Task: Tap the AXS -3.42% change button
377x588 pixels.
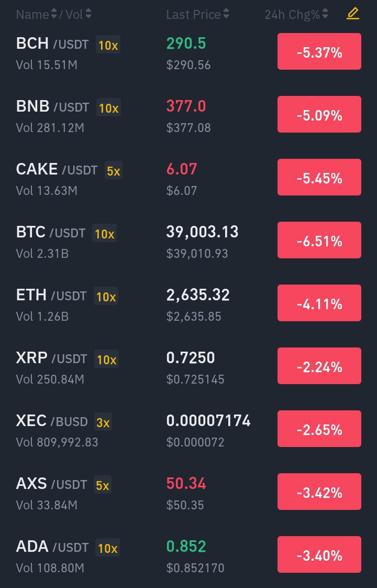Action: point(319,492)
